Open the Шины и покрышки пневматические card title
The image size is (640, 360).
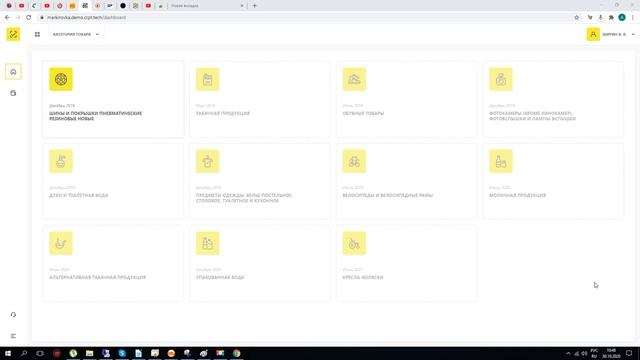[96, 116]
